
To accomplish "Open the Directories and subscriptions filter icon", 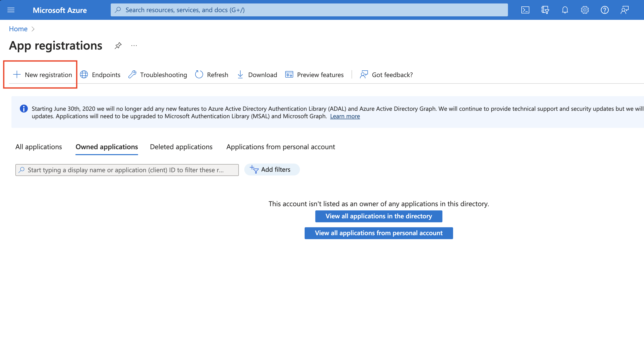I will (x=545, y=10).
